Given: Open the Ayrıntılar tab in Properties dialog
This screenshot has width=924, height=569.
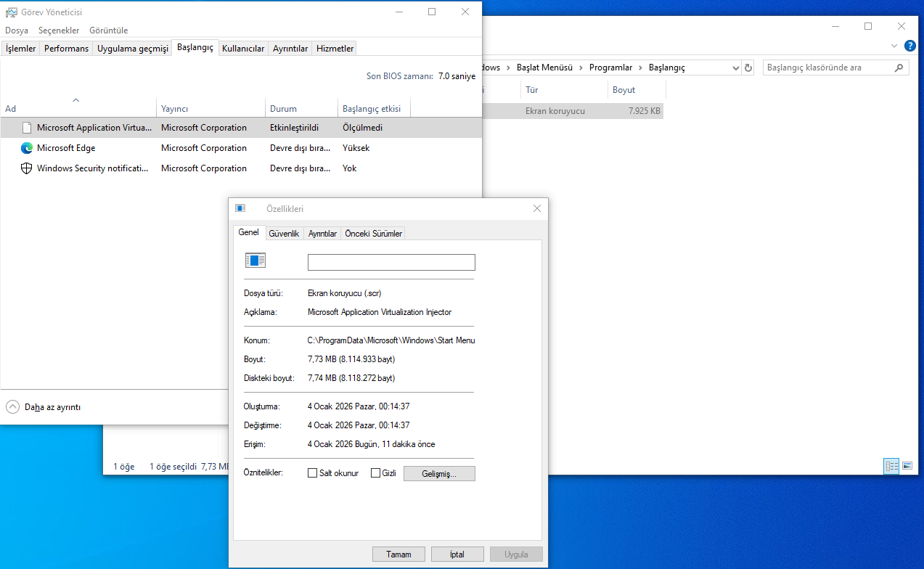Looking at the screenshot, I should point(322,234).
